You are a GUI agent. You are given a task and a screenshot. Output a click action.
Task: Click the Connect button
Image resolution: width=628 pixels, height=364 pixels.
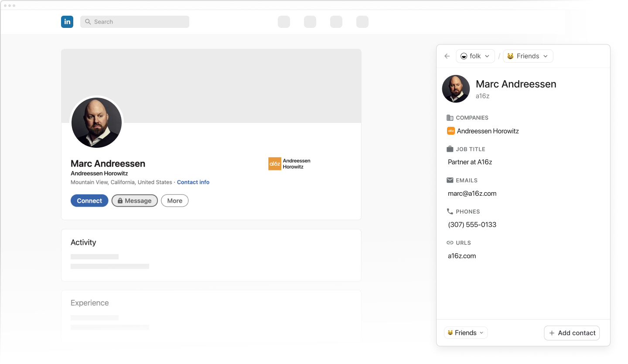click(89, 201)
